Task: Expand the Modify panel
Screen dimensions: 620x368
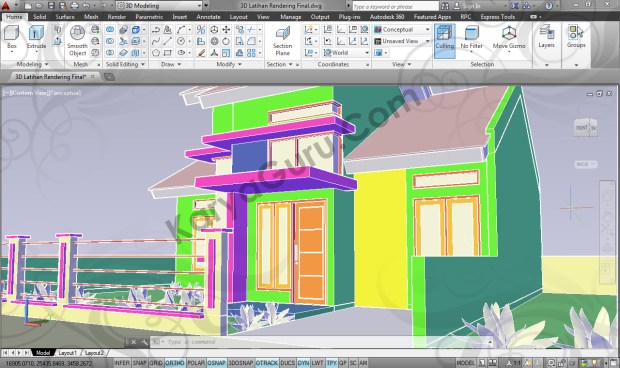Action: coord(229,64)
